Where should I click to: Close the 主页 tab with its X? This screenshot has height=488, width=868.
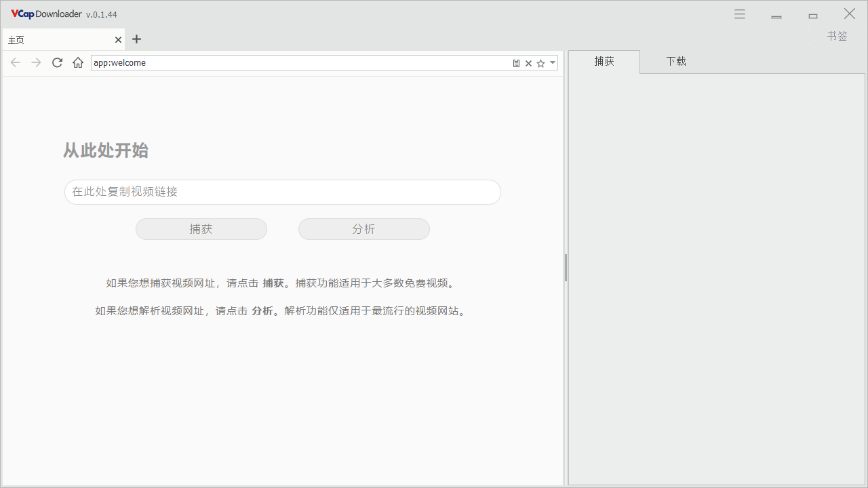[117, 39]
